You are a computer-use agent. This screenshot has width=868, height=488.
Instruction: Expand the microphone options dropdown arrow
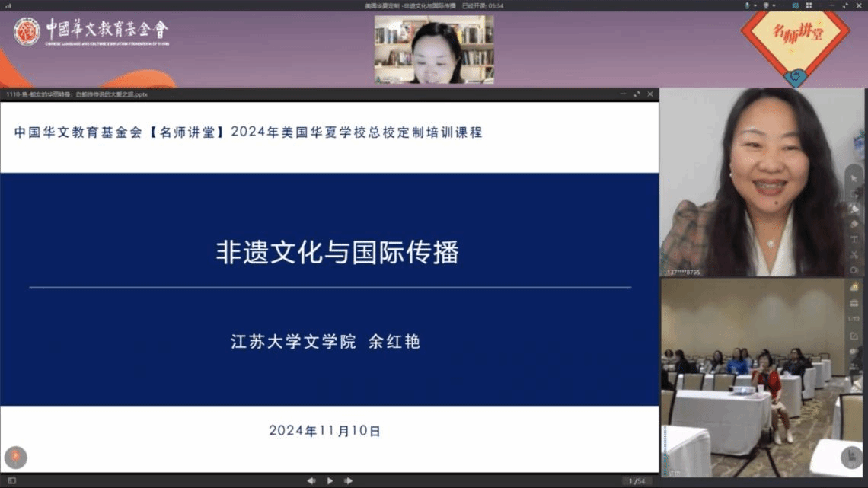pos(755,5)
